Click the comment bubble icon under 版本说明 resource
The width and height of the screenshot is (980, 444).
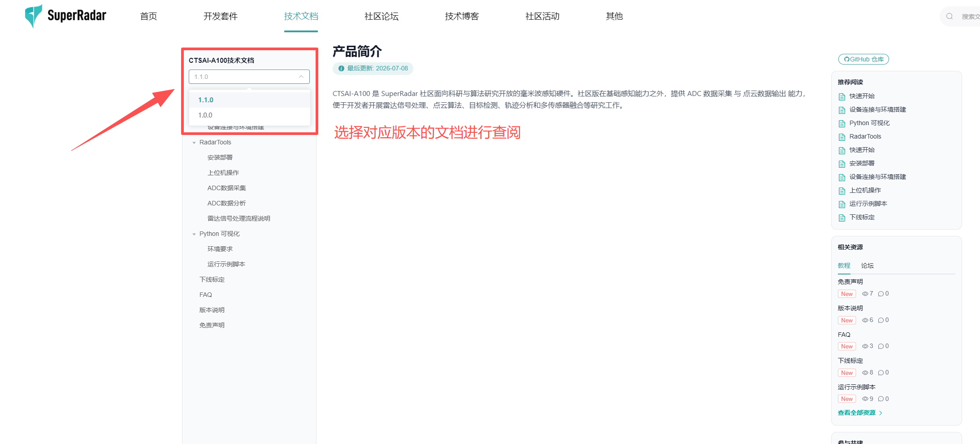(881, 320)
